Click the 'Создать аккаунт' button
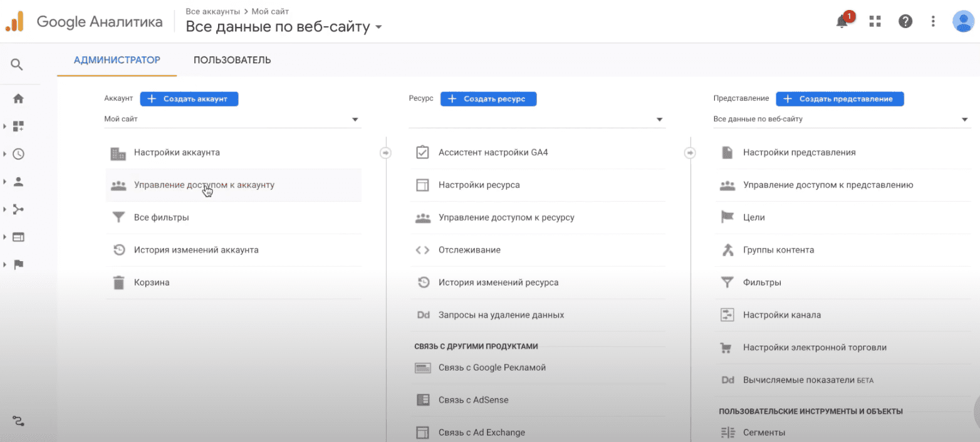 tap(189, 99)
